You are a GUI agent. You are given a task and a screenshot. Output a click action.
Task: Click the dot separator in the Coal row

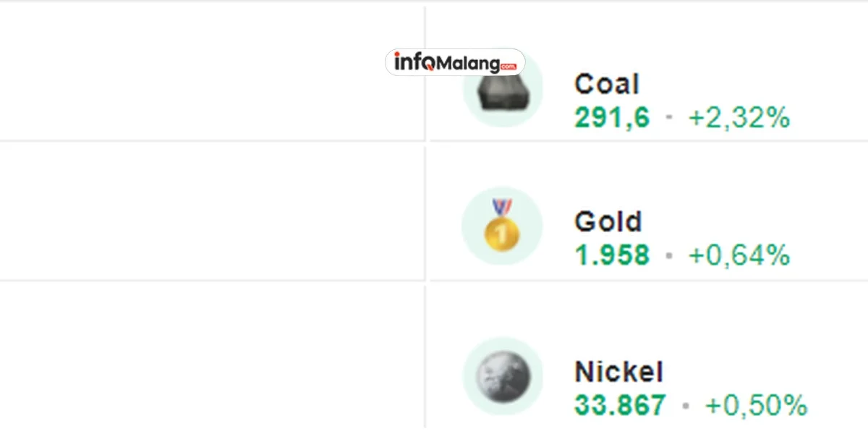point(669,117)
